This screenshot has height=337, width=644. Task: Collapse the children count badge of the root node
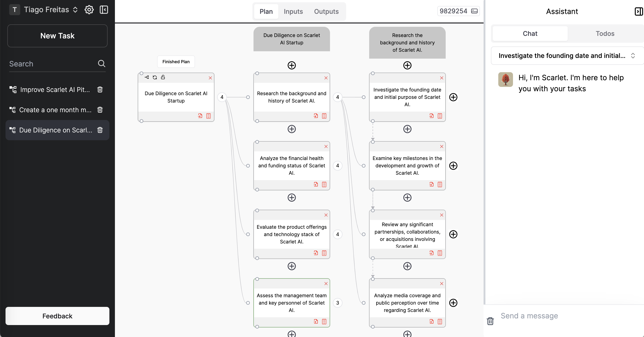tap(222, 97)
